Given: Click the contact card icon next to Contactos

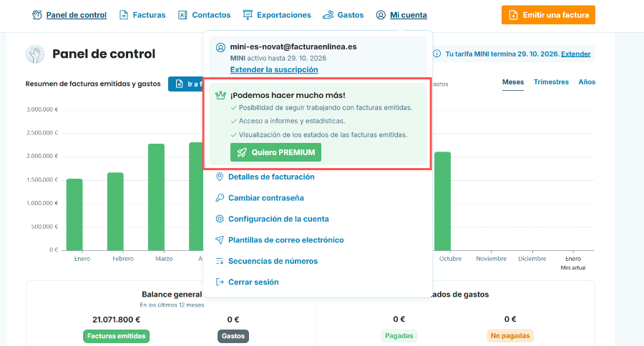Looking at the screenshot, I should coord(182,15).
